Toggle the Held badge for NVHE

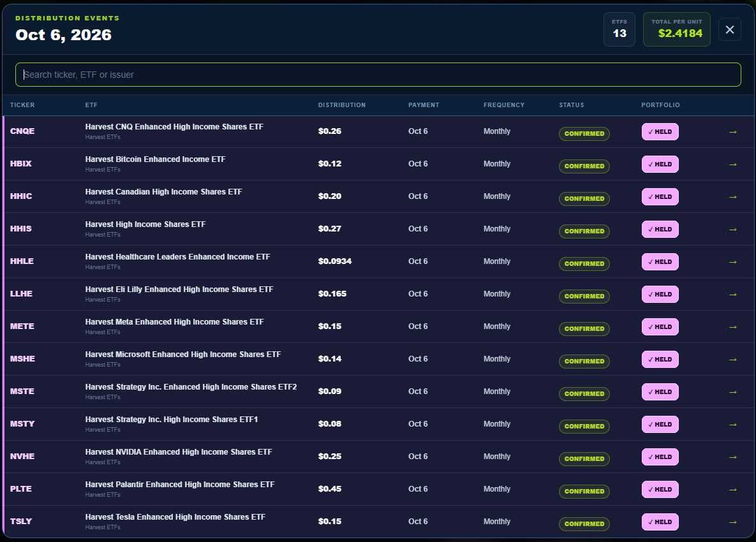click(660, 457)
